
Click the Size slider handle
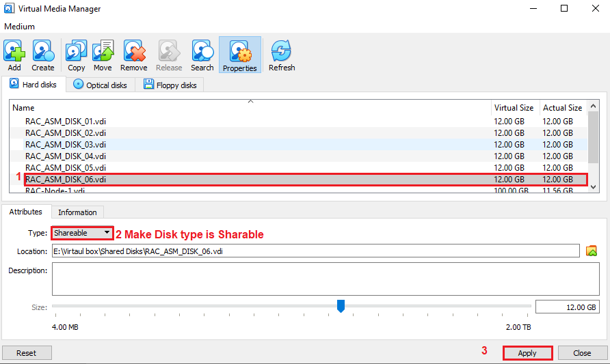pyautogui.click(x=341, y=306)
